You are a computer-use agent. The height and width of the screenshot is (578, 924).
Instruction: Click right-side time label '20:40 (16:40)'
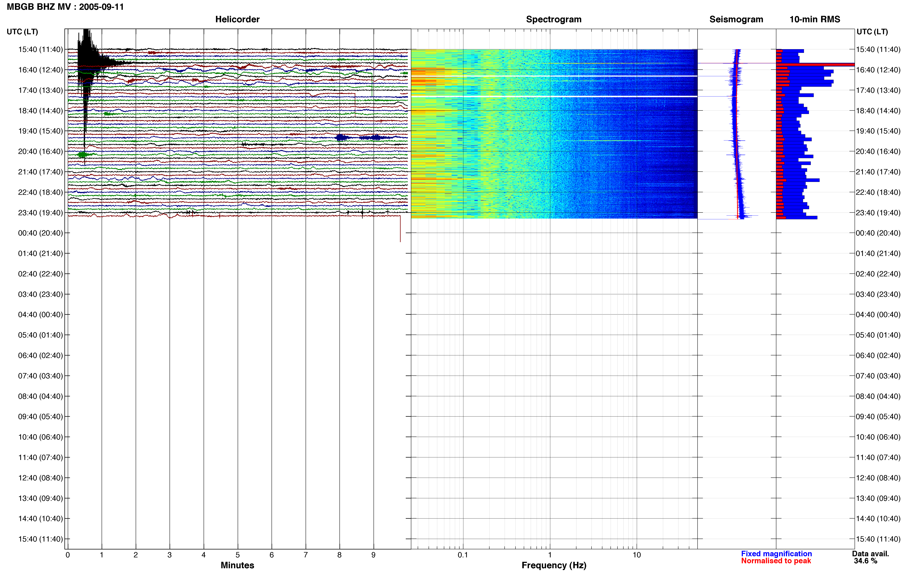pyautogui.click(x=878, y=151)
